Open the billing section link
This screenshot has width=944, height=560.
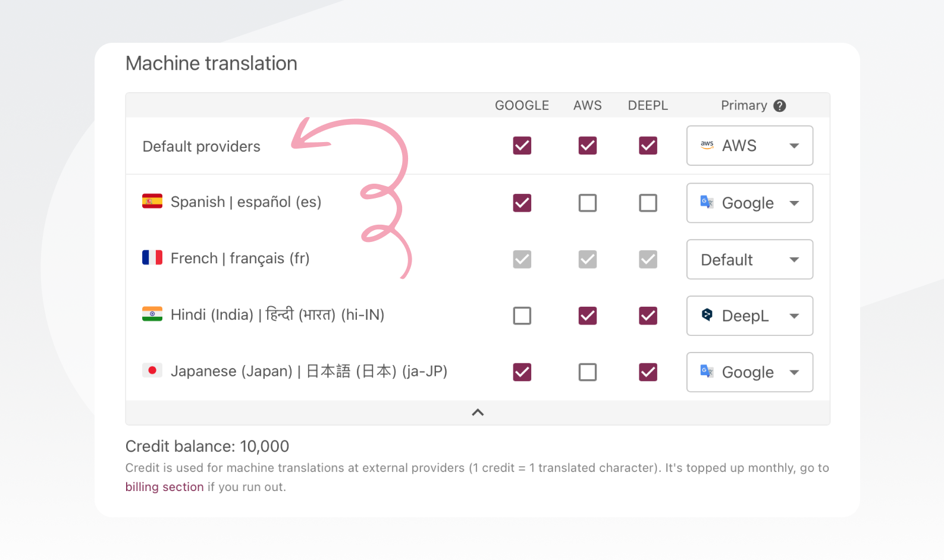(164, 487)
